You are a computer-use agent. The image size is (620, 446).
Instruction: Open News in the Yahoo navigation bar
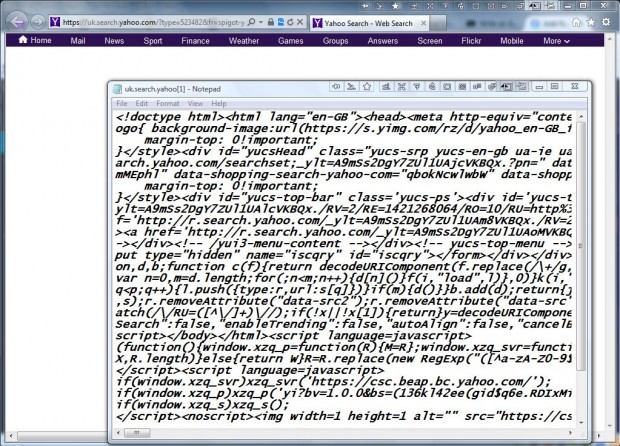click(x=114, y=40)
